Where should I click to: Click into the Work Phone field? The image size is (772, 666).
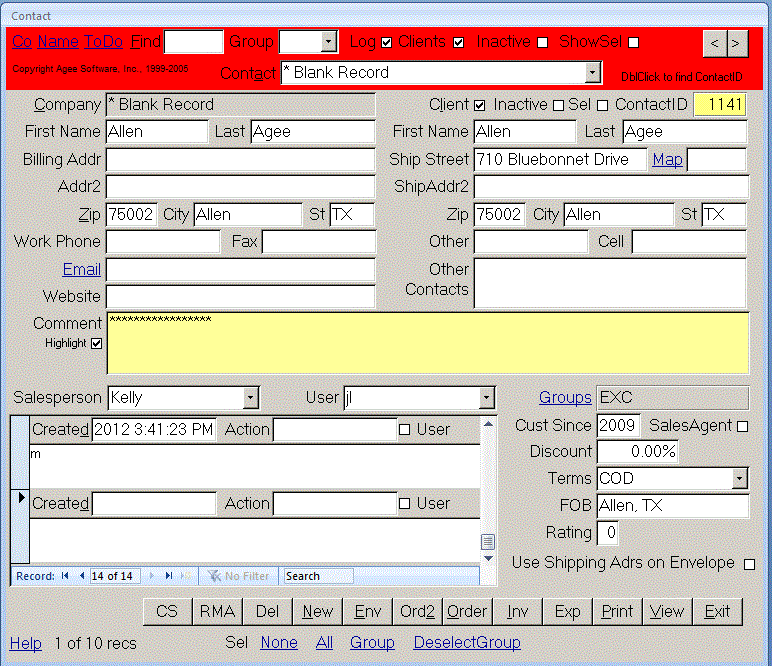(x=163, y=241)
